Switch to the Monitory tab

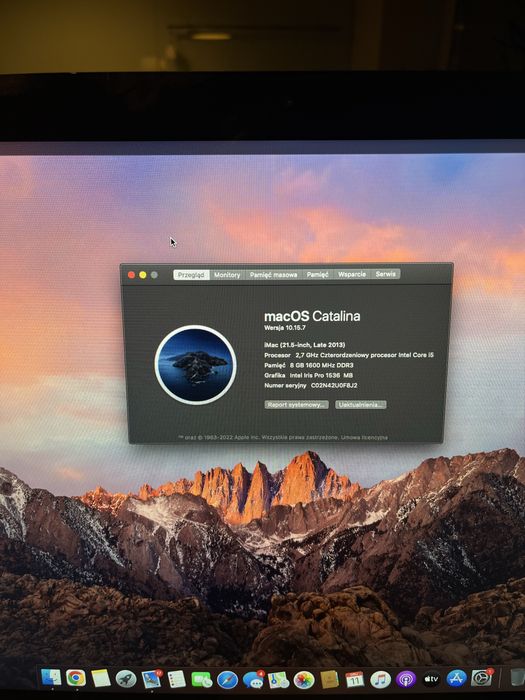coord(227,275)
